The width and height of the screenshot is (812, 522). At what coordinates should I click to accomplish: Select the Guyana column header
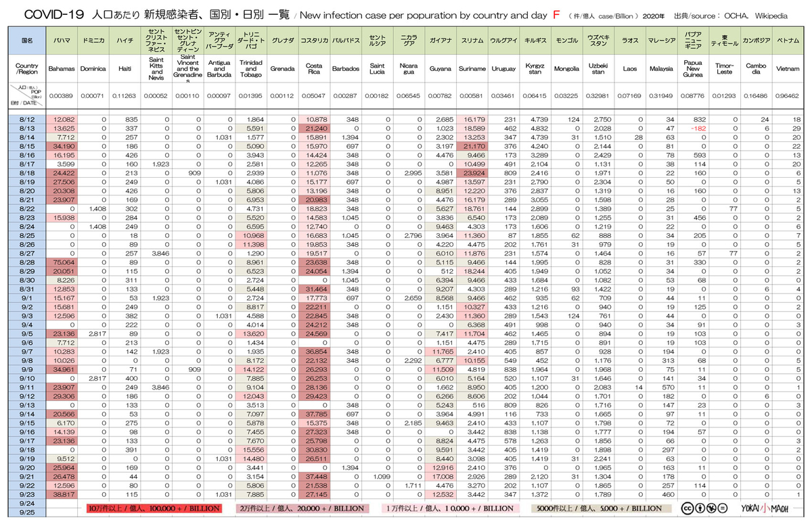coord(441,69)
